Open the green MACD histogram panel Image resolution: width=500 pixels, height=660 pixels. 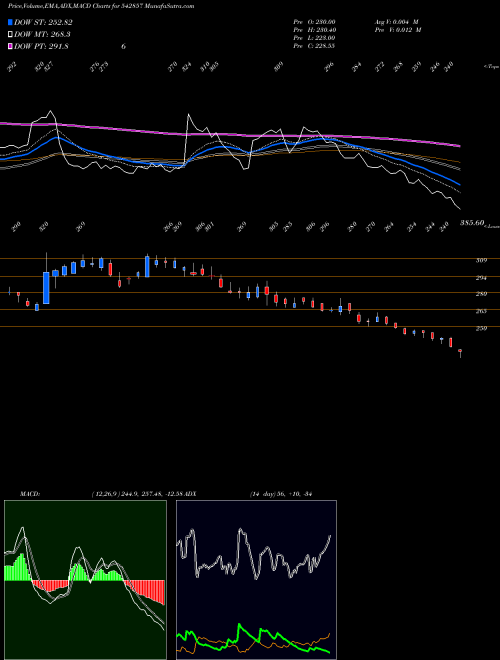pyautogui.click(x=85, y=580)
